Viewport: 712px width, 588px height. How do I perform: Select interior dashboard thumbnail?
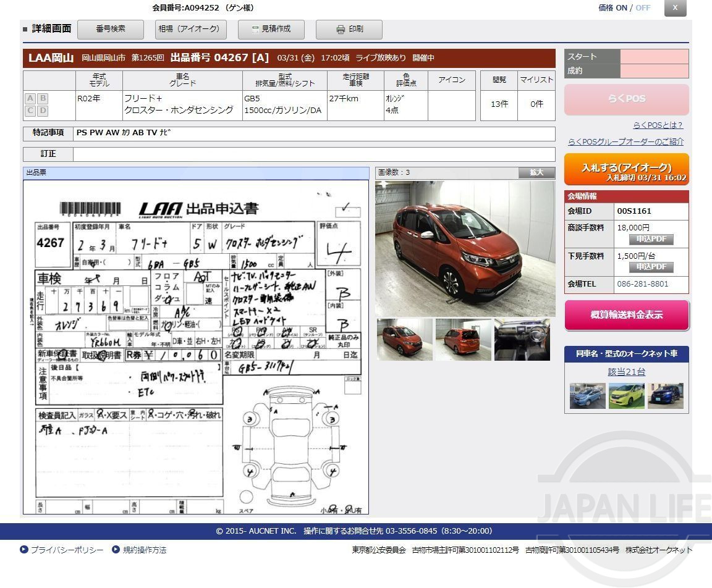coord(522,340)
